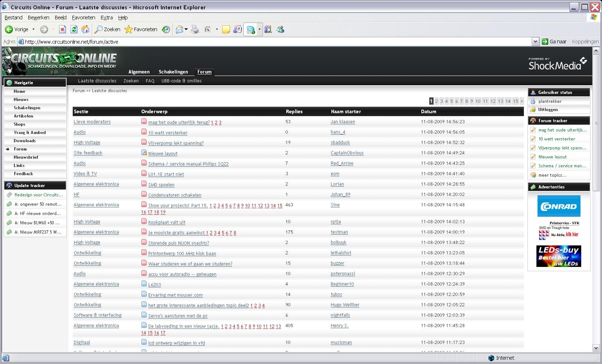
Task: Open topic 'Vijverpomp lekt spanning?'
Action: point(176,143)
